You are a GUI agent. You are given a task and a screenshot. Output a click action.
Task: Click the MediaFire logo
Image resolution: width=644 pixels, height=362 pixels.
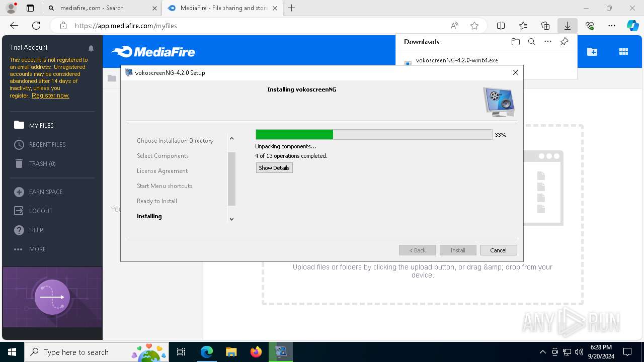pos(153,52)
